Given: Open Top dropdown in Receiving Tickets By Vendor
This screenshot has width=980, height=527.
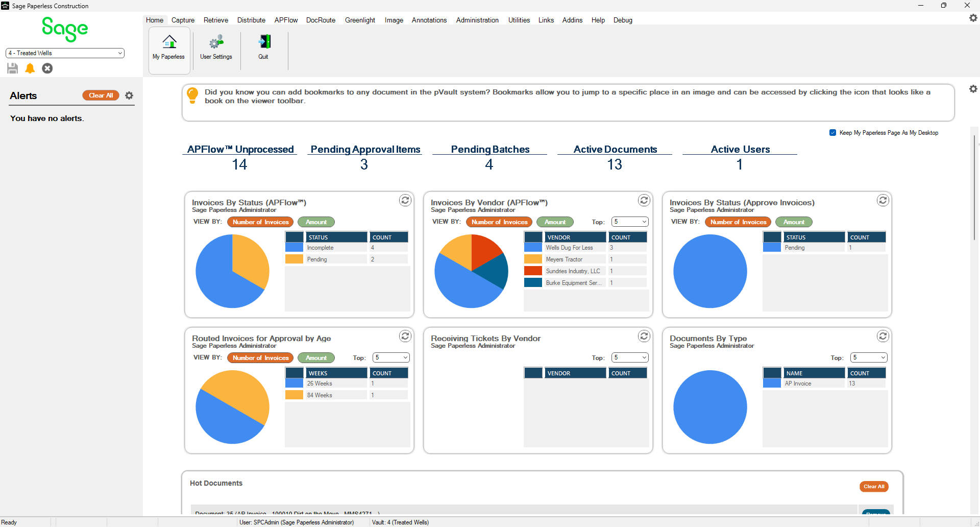Looking at the screenshot, I should 630,357.
